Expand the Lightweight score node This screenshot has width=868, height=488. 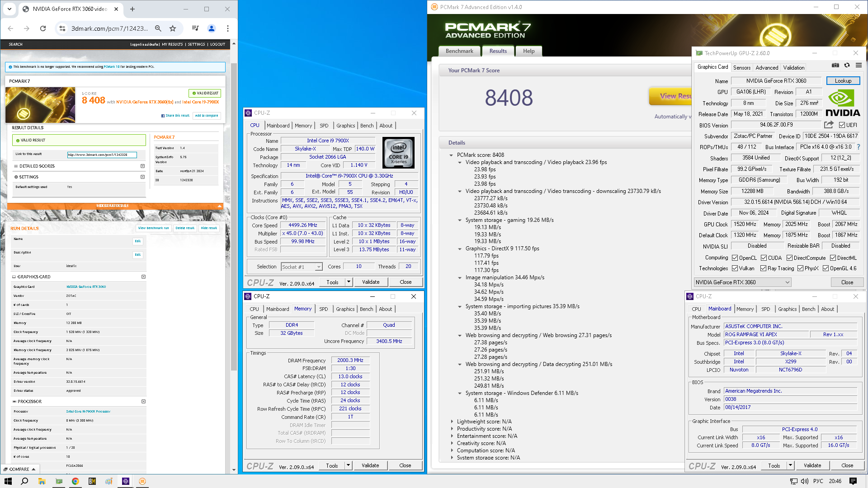click(x=452, y=422)
